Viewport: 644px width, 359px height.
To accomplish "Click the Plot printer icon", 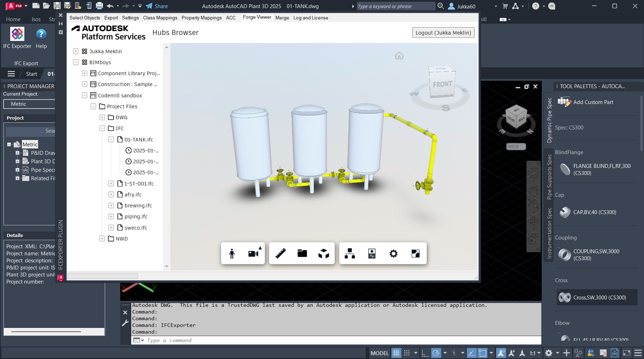I will [99, 6].
